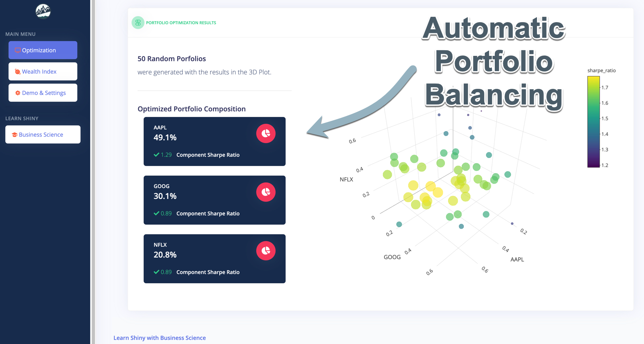
Task: Click the mountain chart logo in sidebar
Action: (x=43, y=11)
